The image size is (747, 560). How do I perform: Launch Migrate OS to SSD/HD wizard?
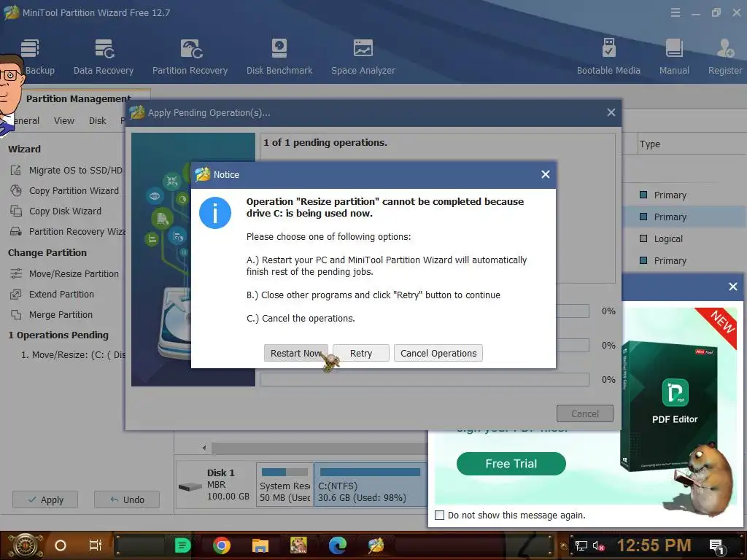pos(66,170)
